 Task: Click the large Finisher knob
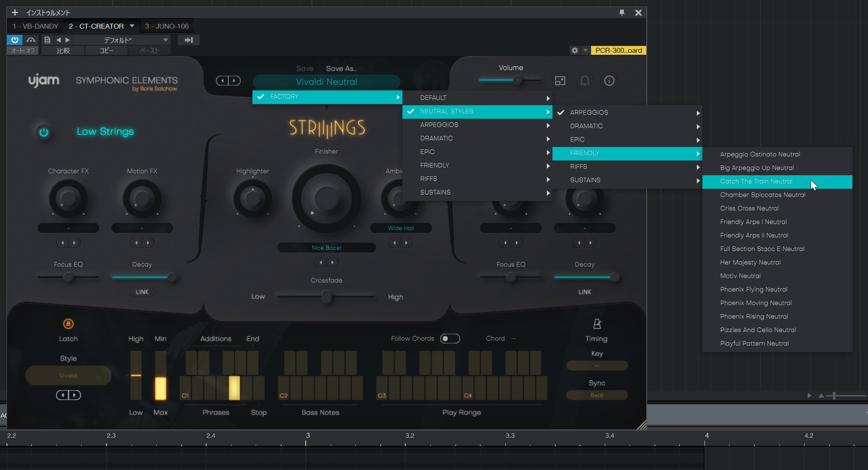point(326,198)
